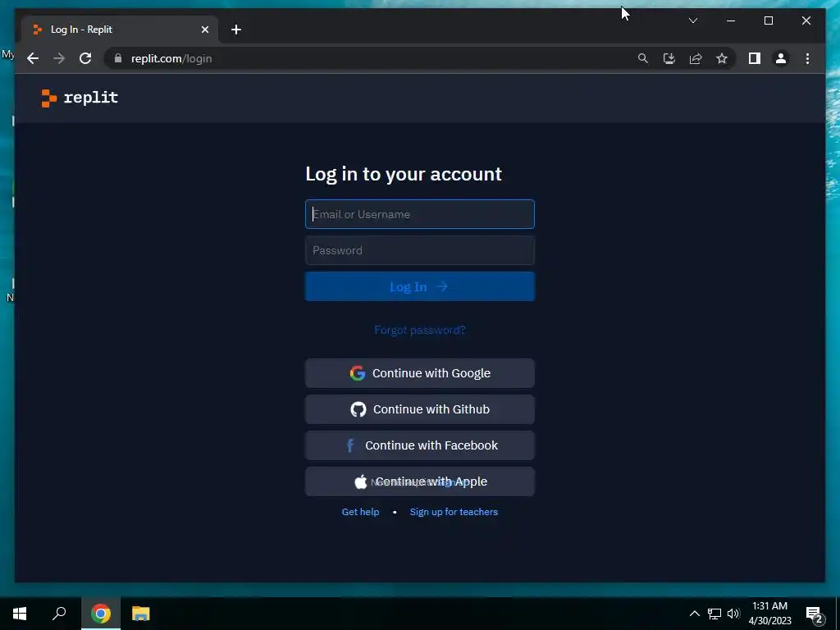Image resolution: width=840 pixels, height=630 pixels.
Task: Open the Get help link
Action: [x=361, y=512]
